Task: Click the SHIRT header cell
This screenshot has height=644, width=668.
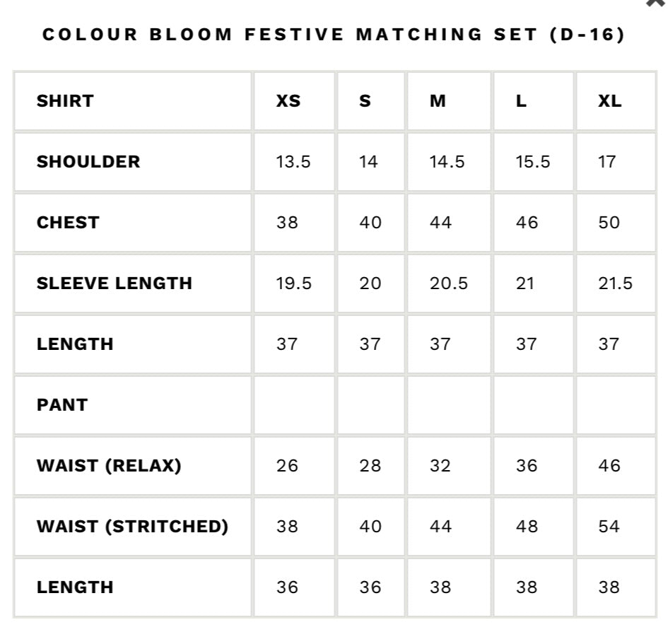Action: 65,101
